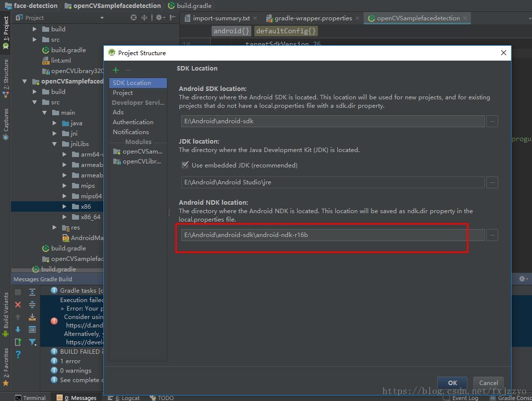Open the Messages panel gear settings
The height and width of the screenshot is (401, 532).
(x=523, y=279)
